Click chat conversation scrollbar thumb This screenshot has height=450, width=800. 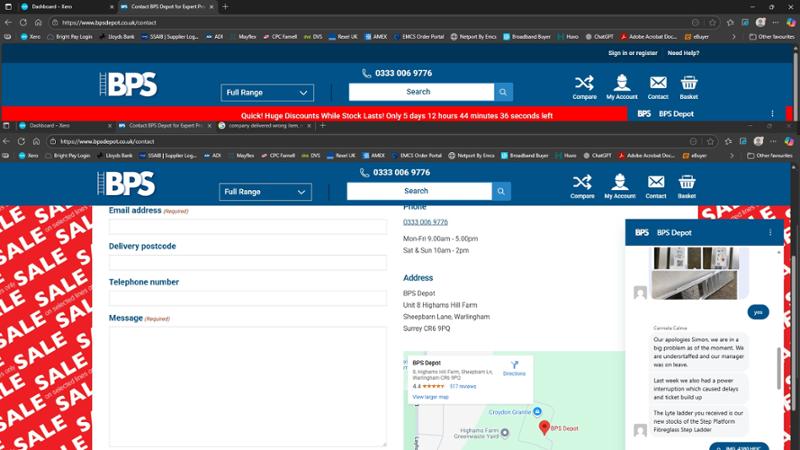[779, 368]
